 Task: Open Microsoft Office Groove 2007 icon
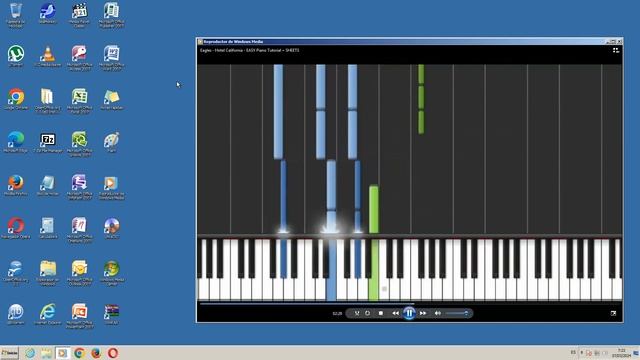coord(80,144)
